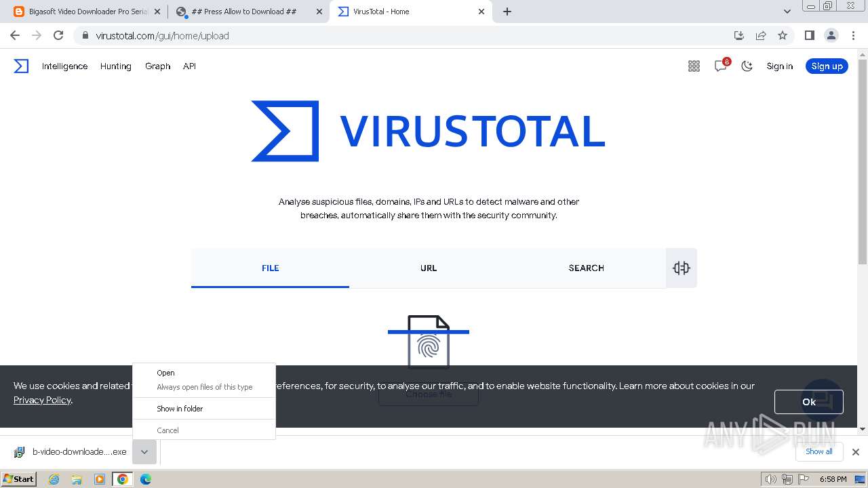This screenshot has height=488, width=868.
Task: Toggle dark mode moon icon
Action: pos(747,66)
